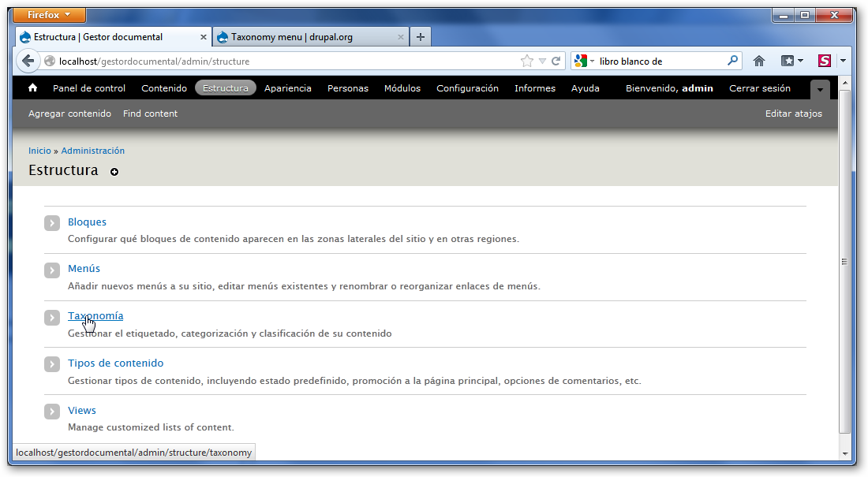Close the Taxonomy menu drupal.org tab
868x477 pixels.
pos(401,37)
